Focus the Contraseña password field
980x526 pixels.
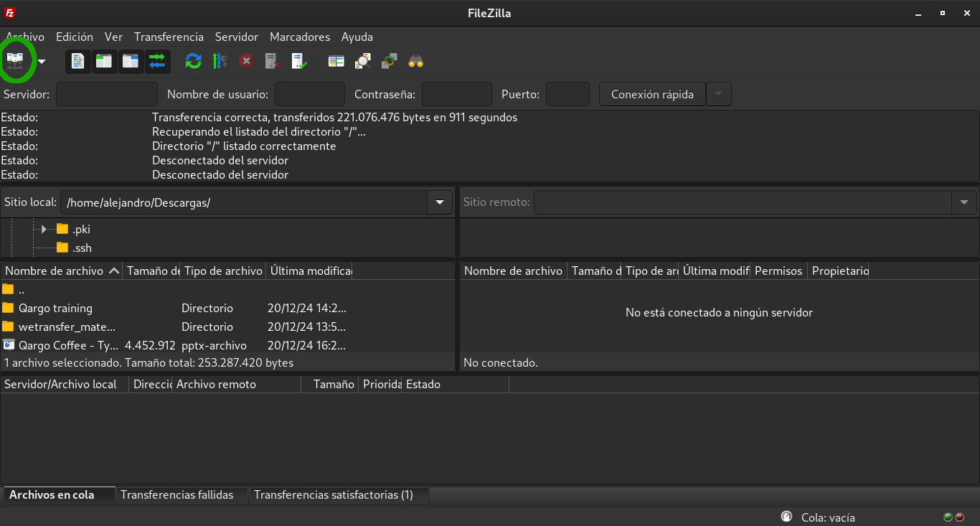click(457, 94)
